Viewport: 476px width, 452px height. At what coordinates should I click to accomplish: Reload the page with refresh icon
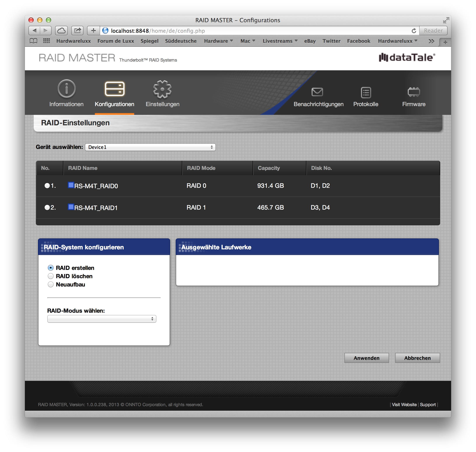click(x=414, y=31)
